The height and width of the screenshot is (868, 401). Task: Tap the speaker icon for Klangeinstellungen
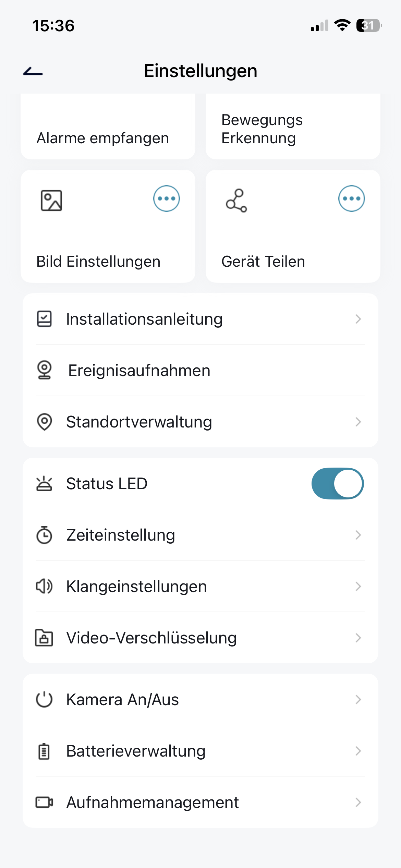[44, 586]
